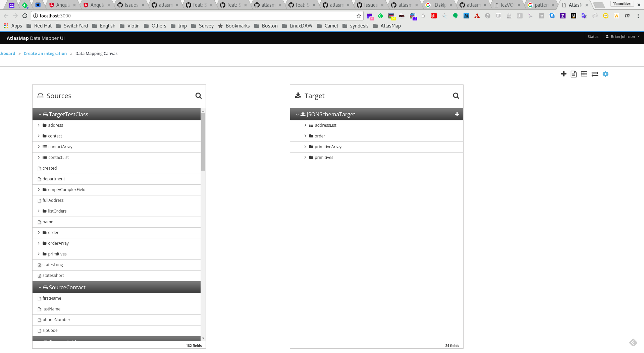Viewport: 644px width, 353px height.
Task: Select the zipCode field
Action: (116, 331)
